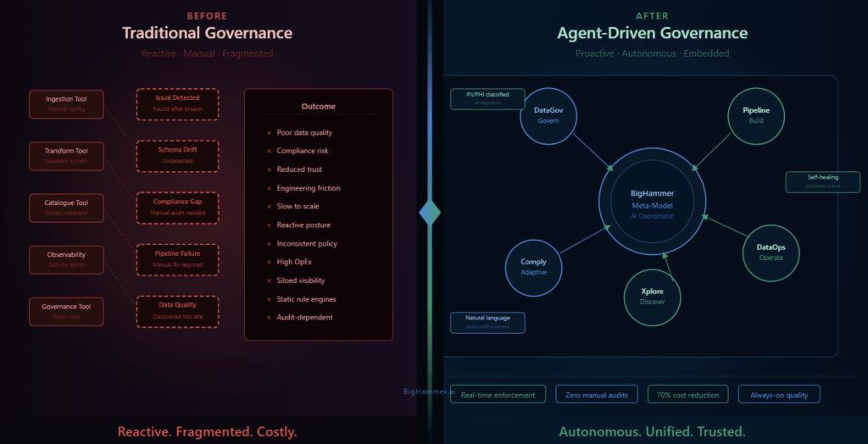Click the AFTER label
Viewport: 868px width, 444px height.
pos(652,16)
